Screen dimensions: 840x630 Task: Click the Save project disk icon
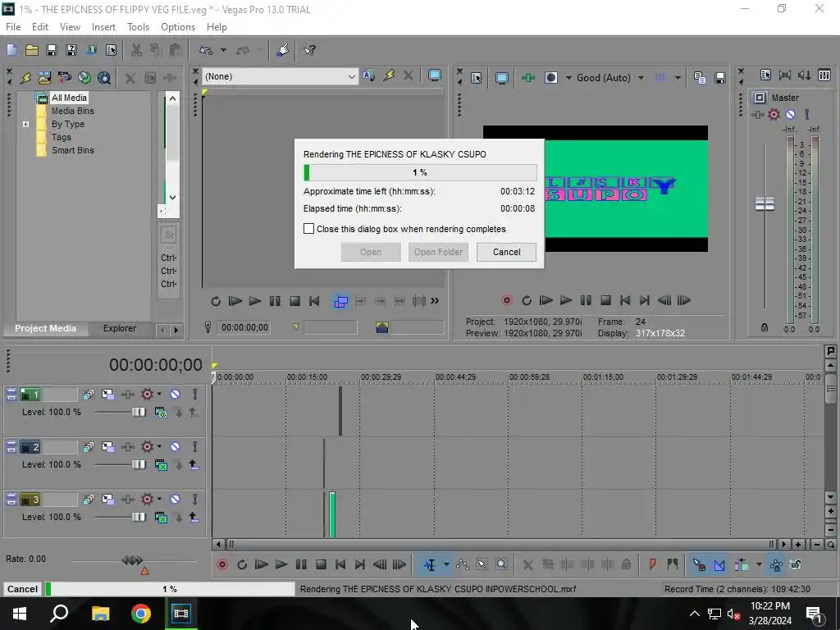(x=52, y=50)
